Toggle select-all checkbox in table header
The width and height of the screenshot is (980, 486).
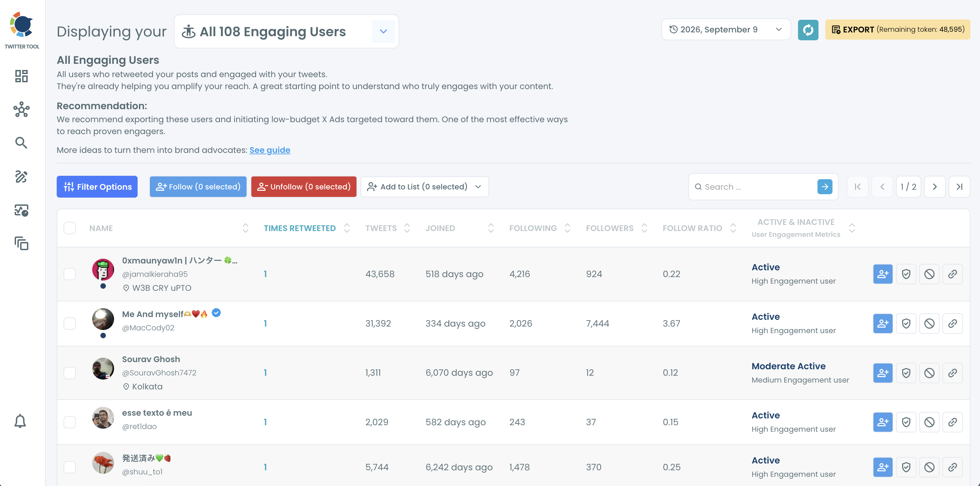click(x=70, y=228)
